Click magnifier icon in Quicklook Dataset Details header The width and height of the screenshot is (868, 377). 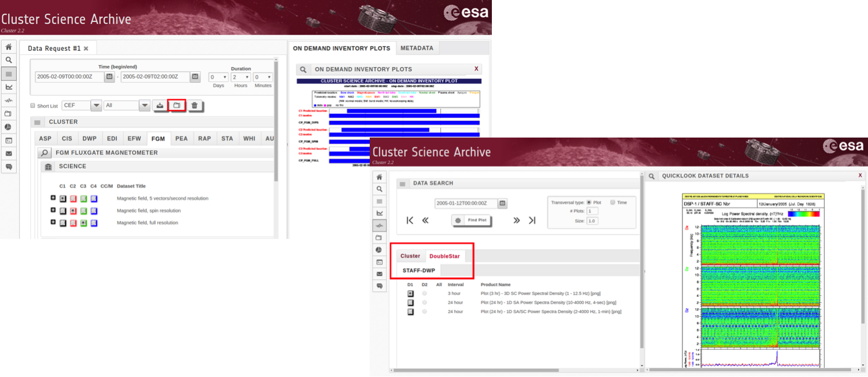(652, 176)
